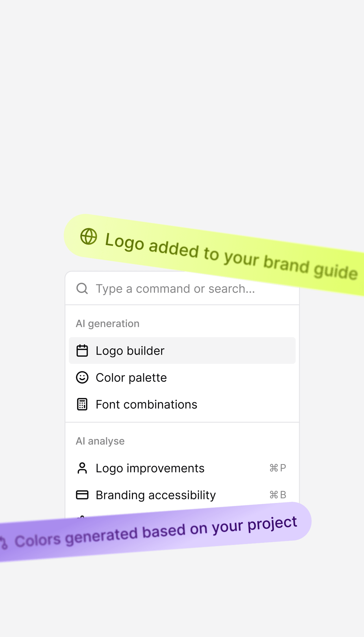Click the calculator icon beside Font combinations
The height and width of the screenshot is (637, 364).
[82, 404]
